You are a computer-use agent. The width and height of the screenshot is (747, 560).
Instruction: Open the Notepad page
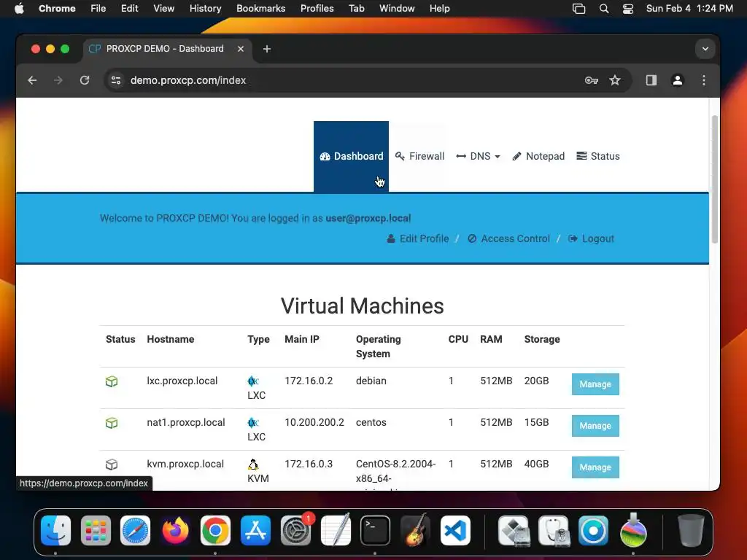[538, 156]
